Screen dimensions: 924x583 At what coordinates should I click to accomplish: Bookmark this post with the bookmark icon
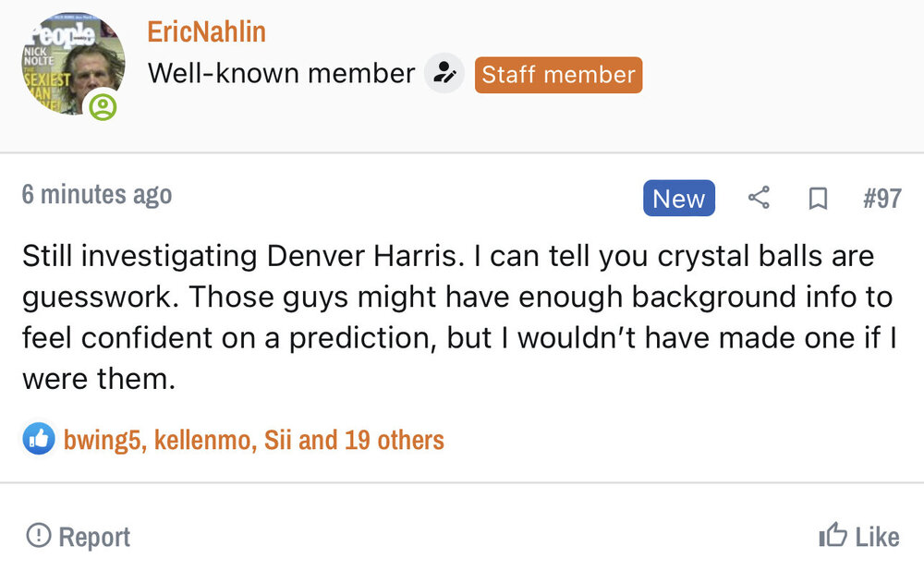click(x=818, y=199)
